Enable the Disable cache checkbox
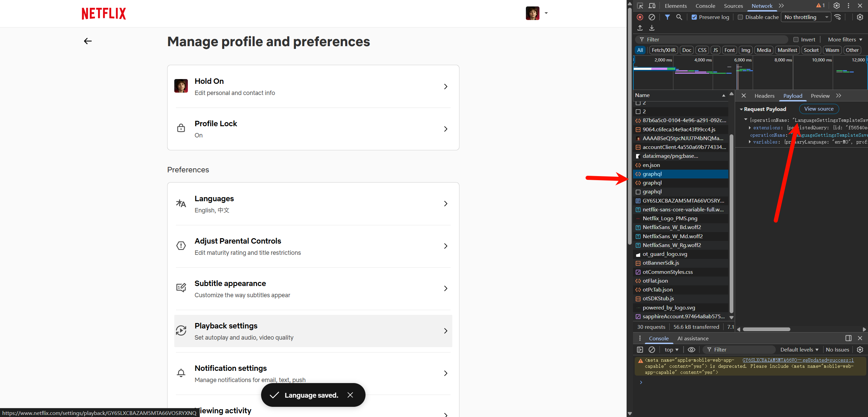The height and width of the screenshot is (417, 868). [740, 17]
